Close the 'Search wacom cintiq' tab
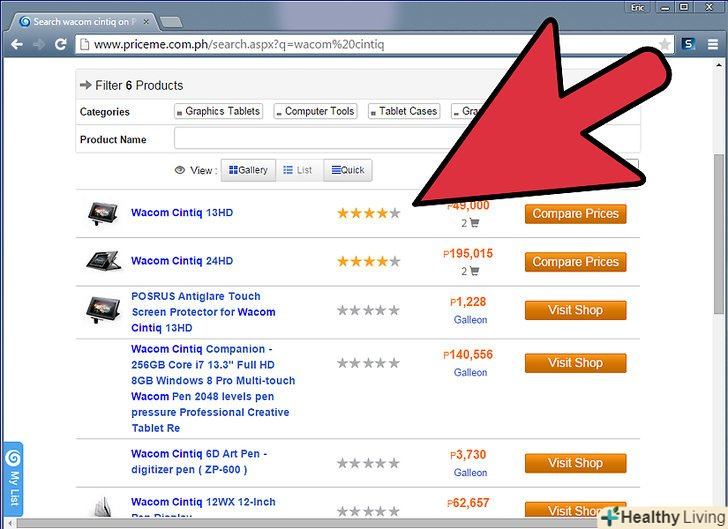This screenshot has height=529, width=728. tap(146, 21)
